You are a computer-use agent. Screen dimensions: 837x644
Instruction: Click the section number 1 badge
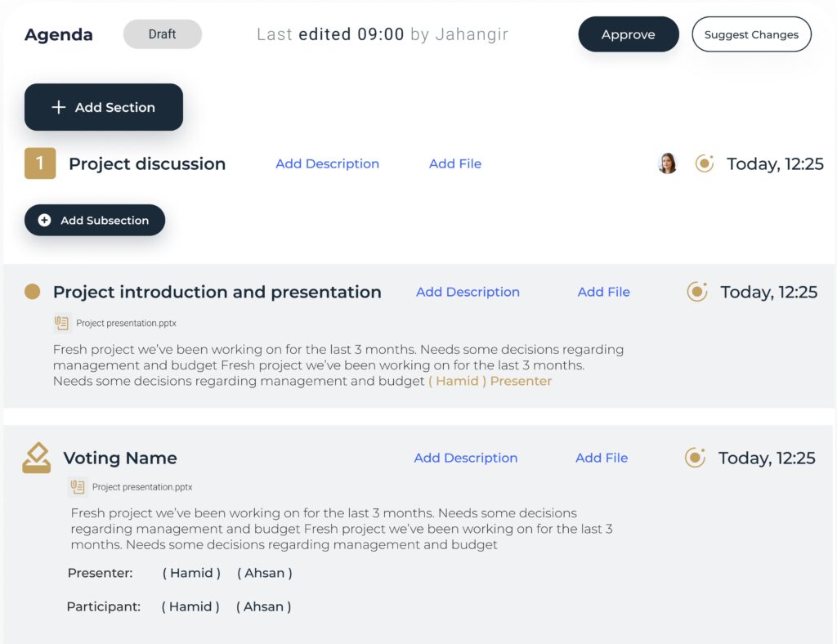40,163
